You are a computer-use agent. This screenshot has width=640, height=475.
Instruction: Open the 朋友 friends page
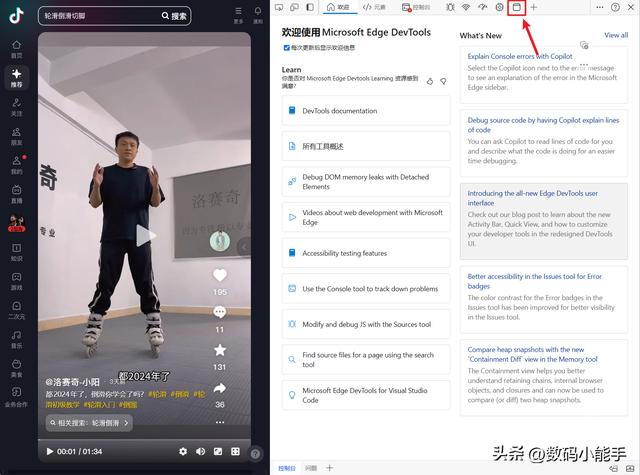coord(16,136)
